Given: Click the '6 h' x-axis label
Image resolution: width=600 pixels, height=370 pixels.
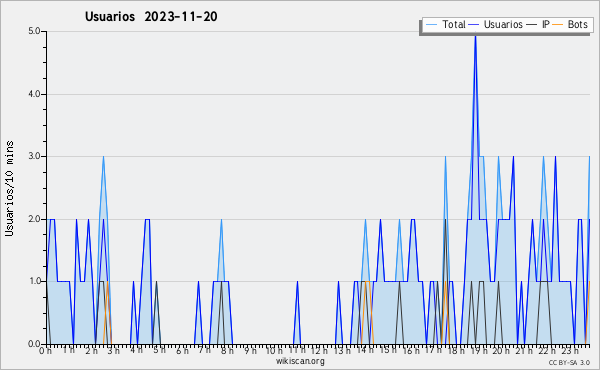Looking at the screenshot, I should pos(182,351).
